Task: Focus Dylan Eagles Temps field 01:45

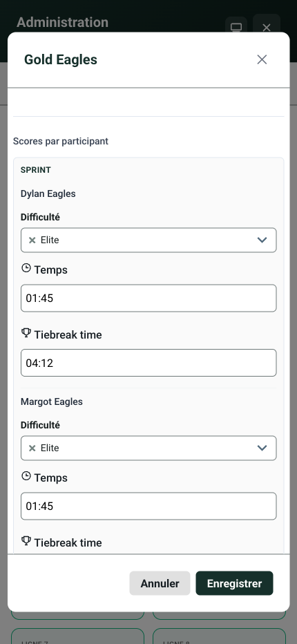Action: tap(148, 299)
